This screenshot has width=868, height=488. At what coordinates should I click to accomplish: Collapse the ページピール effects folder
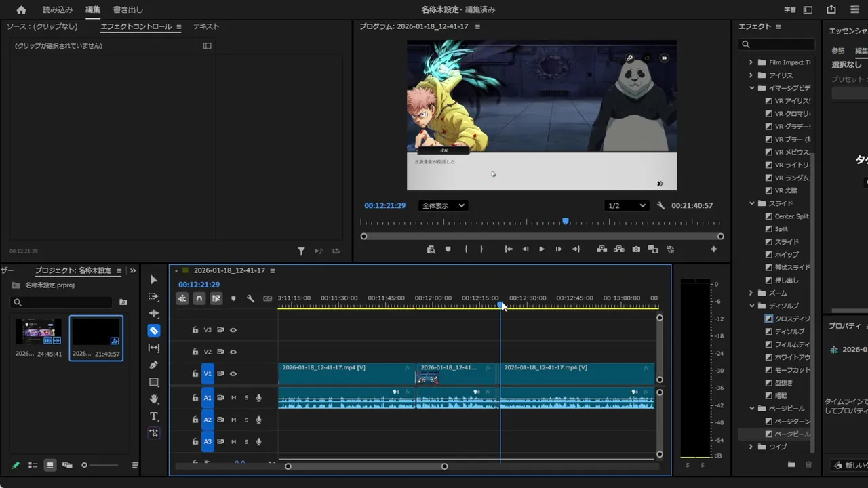point(751,409)
